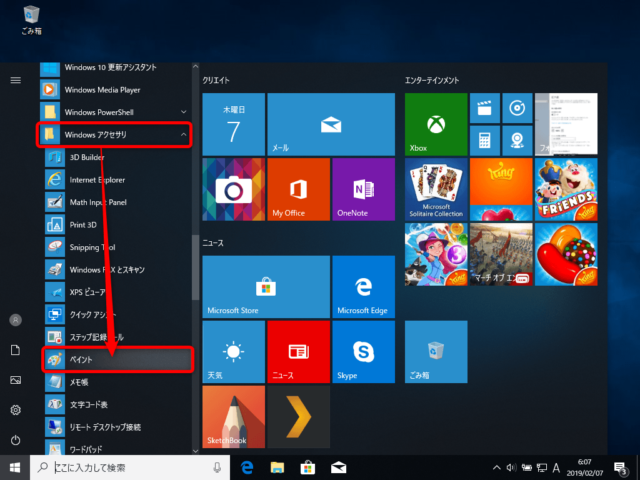This screenshot has width=640, height=480.
Task: Open the Skype tile
Action: click(x=363, y=352)
